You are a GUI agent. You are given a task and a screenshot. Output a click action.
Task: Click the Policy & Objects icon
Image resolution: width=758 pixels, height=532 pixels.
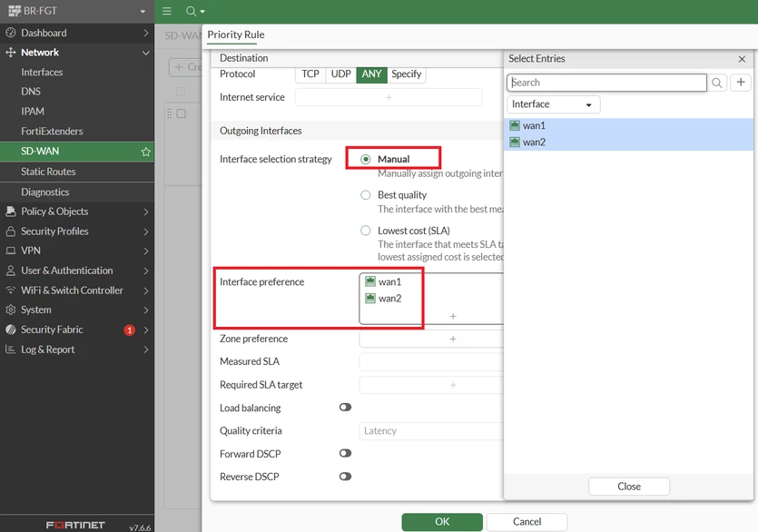(x=11, y=212)
